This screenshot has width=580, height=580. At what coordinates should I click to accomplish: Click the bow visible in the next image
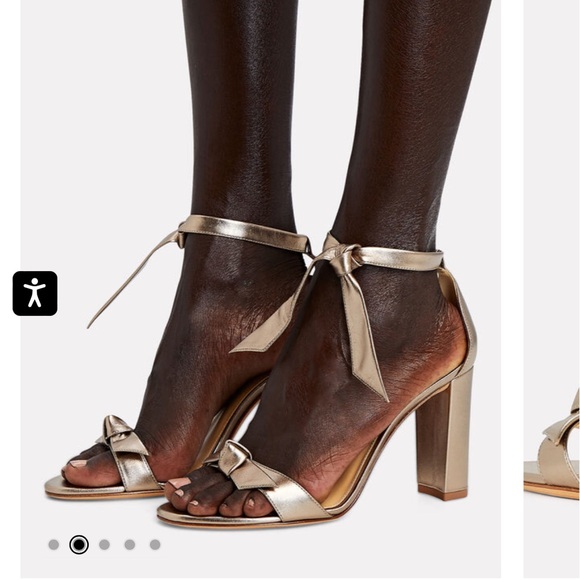[x=562, y=422]
